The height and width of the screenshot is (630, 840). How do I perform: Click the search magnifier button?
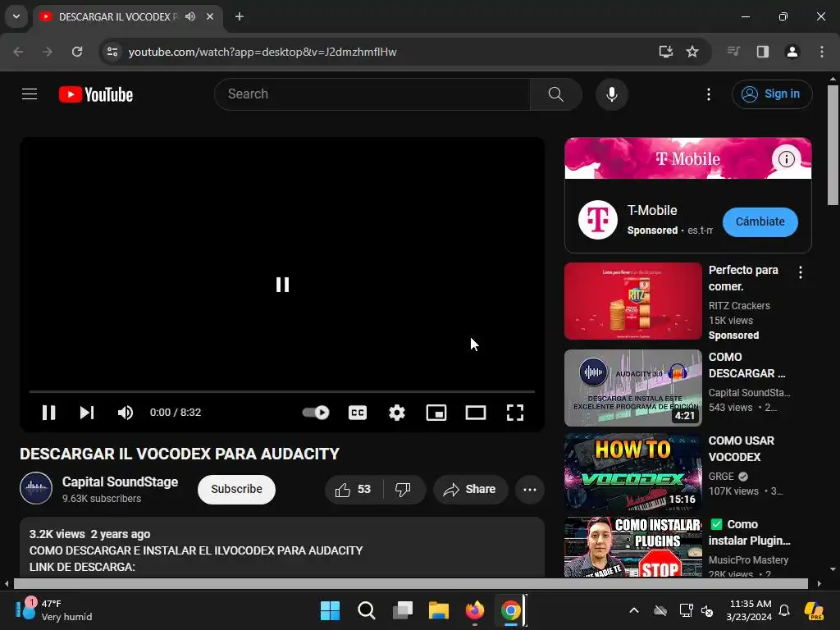coord(556,94)
